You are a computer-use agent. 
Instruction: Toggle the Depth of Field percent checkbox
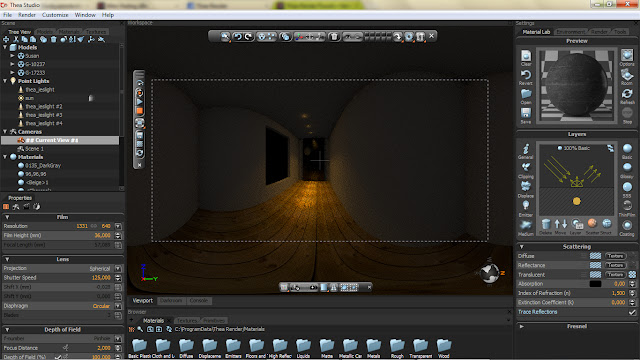[58, 357]
